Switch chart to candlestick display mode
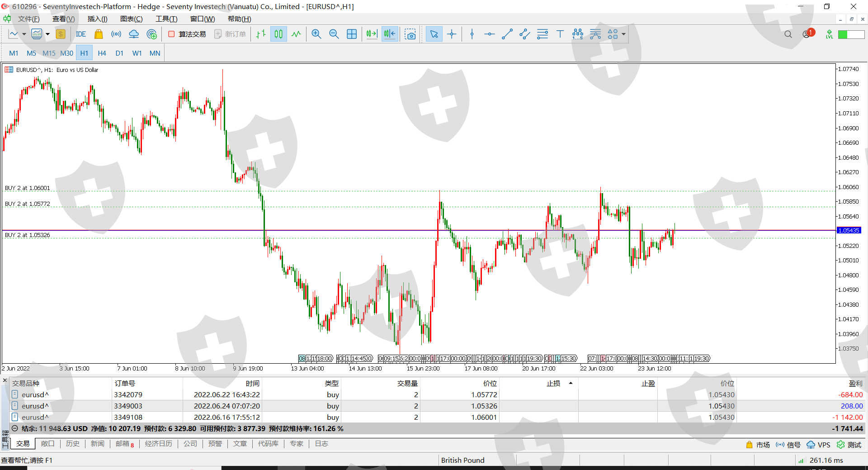The image size is (868, 470). click(x=278, y=34)
